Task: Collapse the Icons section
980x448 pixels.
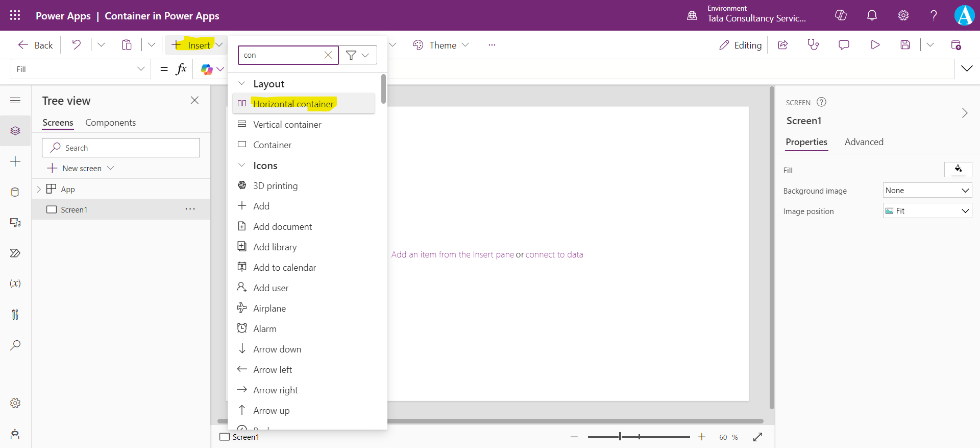Action: click(242, 166)
